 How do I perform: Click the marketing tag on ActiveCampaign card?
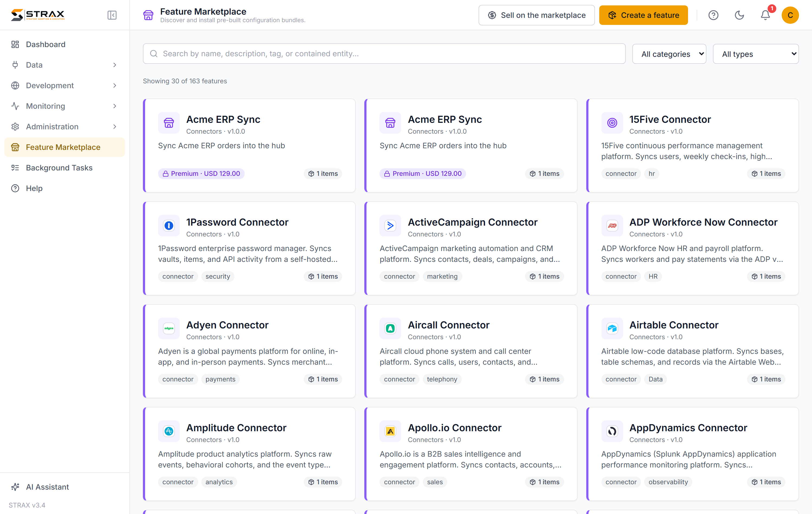click(x=442, y=276)
